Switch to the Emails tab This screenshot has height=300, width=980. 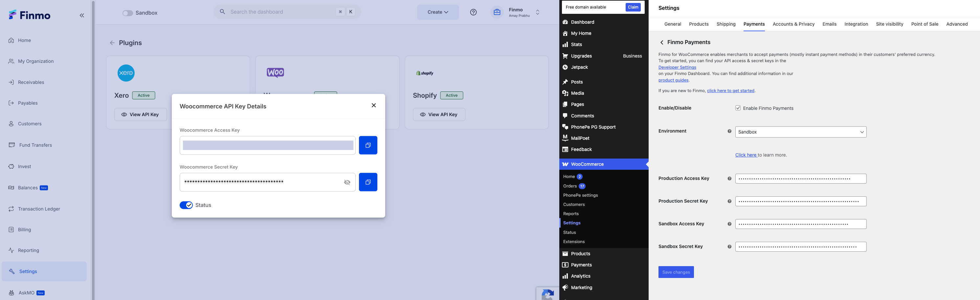829,24
